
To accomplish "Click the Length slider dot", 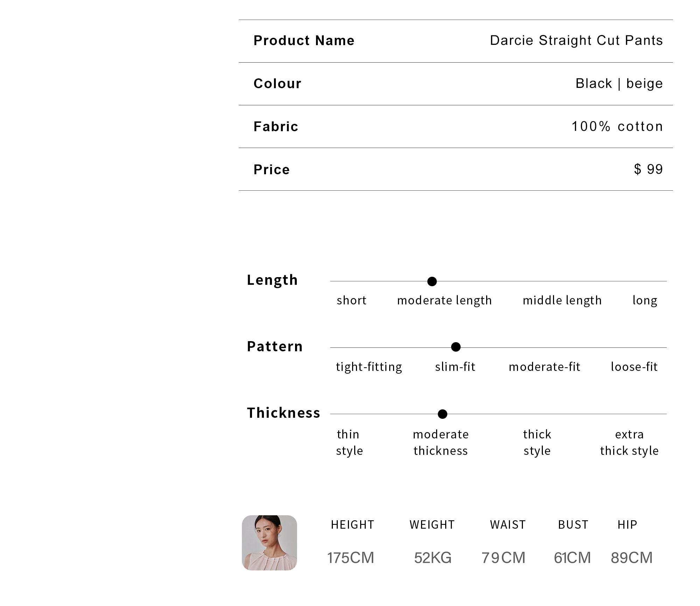I will click(x=432, y=281).
